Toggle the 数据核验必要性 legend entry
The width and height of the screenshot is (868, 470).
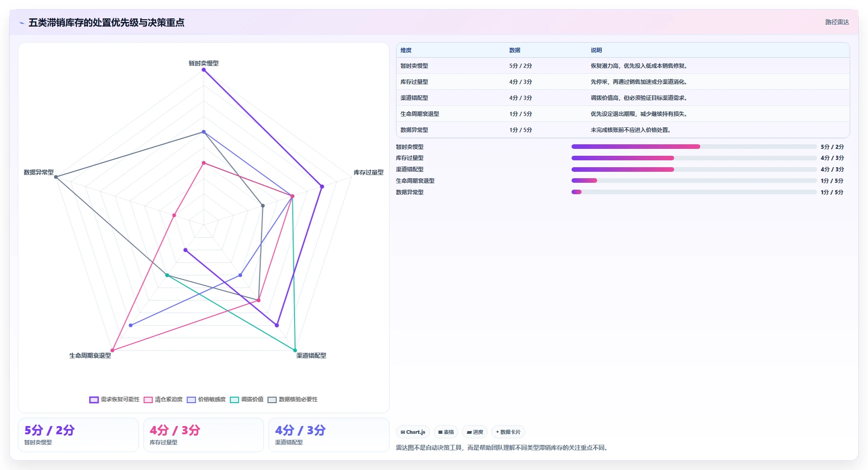(x=292, y=399)
